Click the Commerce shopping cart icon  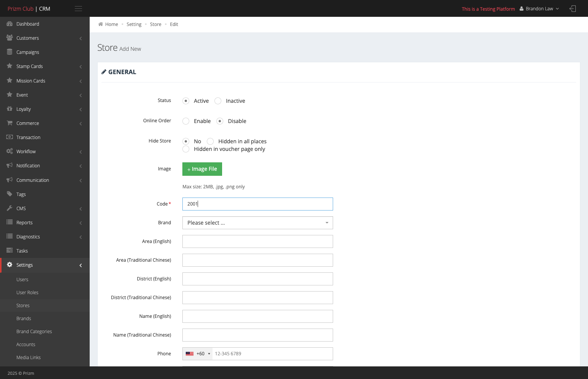pyautogui.click(x=10, y=123)
